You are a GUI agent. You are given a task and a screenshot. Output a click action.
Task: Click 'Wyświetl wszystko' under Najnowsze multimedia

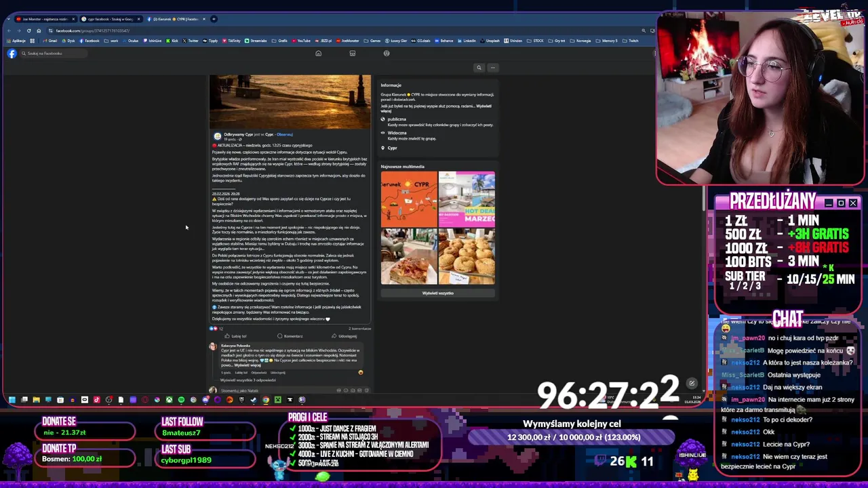[x=437, y=293]
